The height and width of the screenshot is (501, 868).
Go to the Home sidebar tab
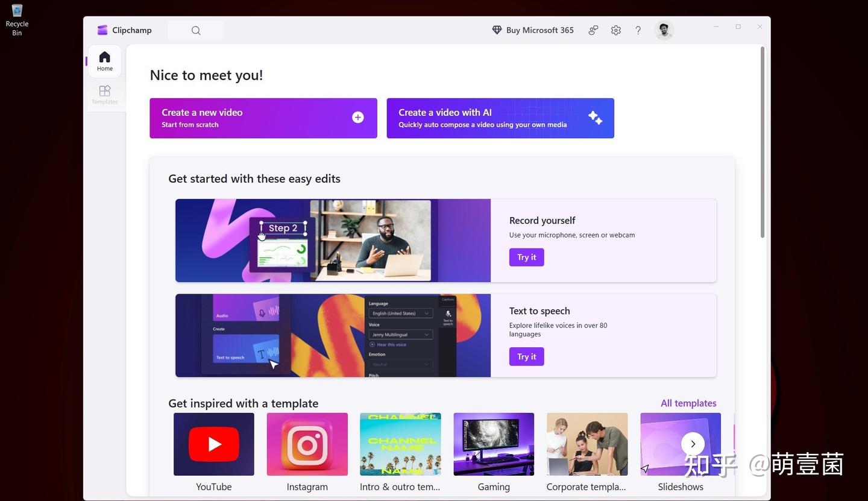pos(105,61)
